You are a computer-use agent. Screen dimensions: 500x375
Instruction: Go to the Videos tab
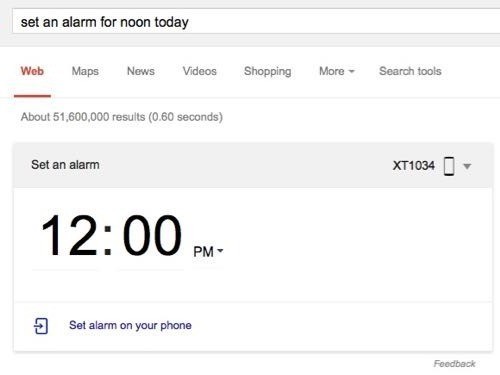[199, 71]
